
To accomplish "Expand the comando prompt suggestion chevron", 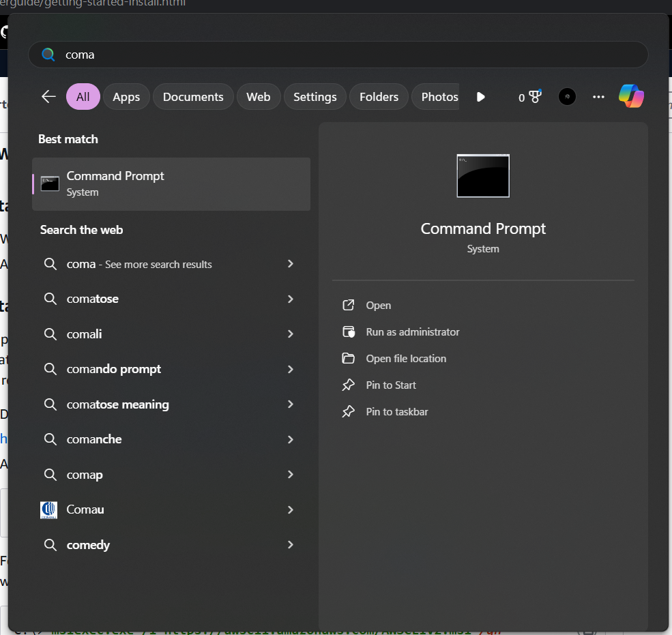I will tap(291, 369).
